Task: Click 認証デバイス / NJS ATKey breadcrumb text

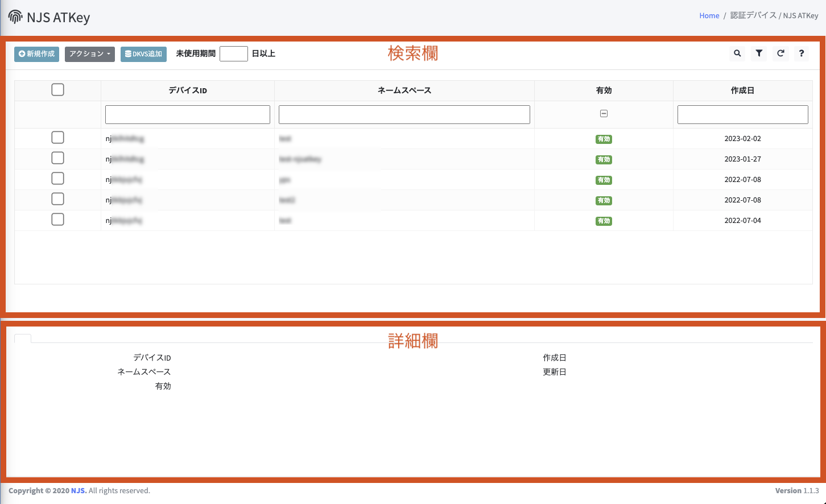Action: 774,15
